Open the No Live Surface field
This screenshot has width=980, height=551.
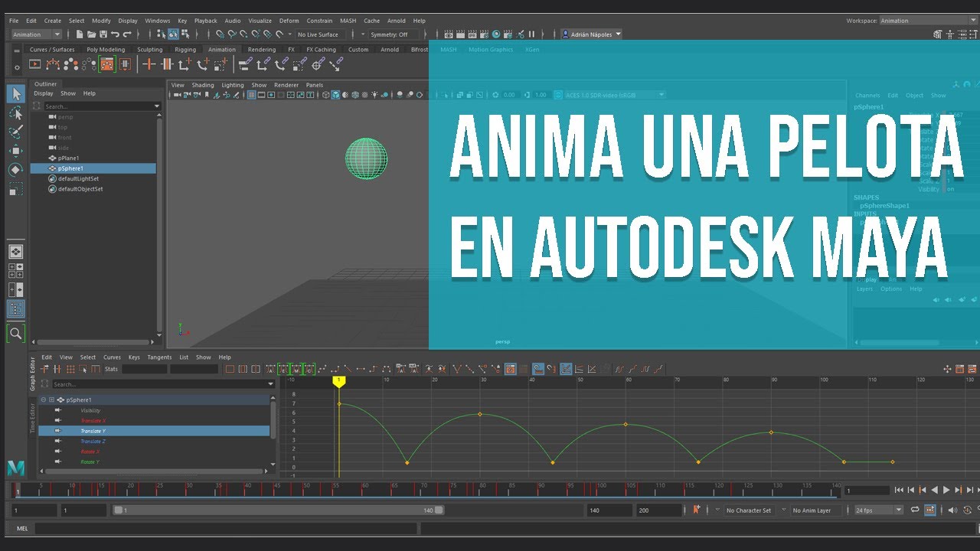(320, 34)
